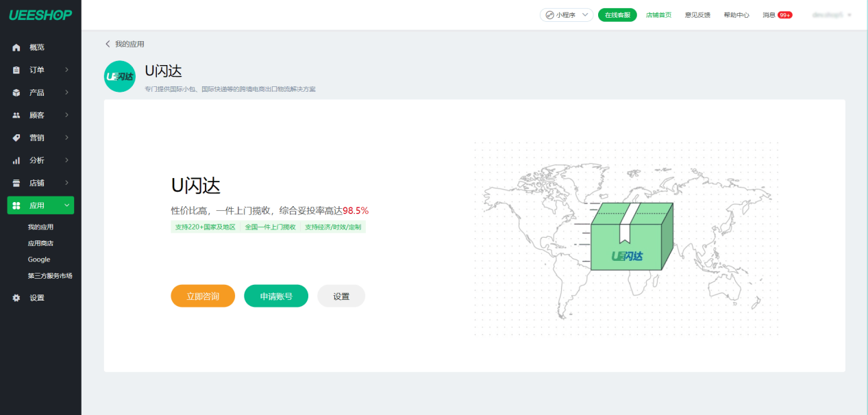Click the 店铺 storefront icon

(16, 183)
